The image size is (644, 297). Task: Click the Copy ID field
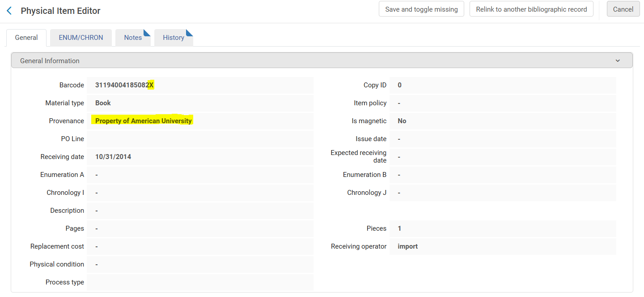(502, 85)
